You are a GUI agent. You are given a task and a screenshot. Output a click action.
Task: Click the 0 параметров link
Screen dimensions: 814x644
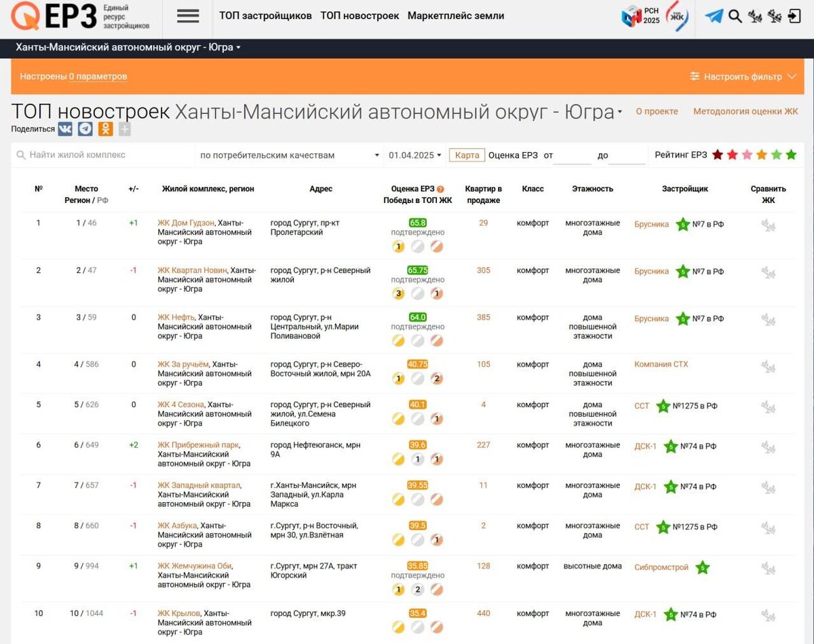tap(98, 77)
